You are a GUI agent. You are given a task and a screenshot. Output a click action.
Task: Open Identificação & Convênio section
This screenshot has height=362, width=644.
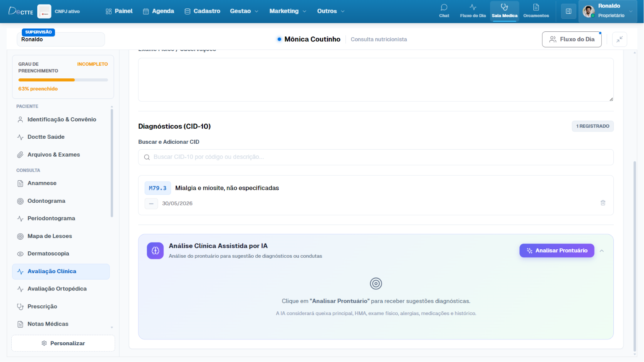coord(62,119)
